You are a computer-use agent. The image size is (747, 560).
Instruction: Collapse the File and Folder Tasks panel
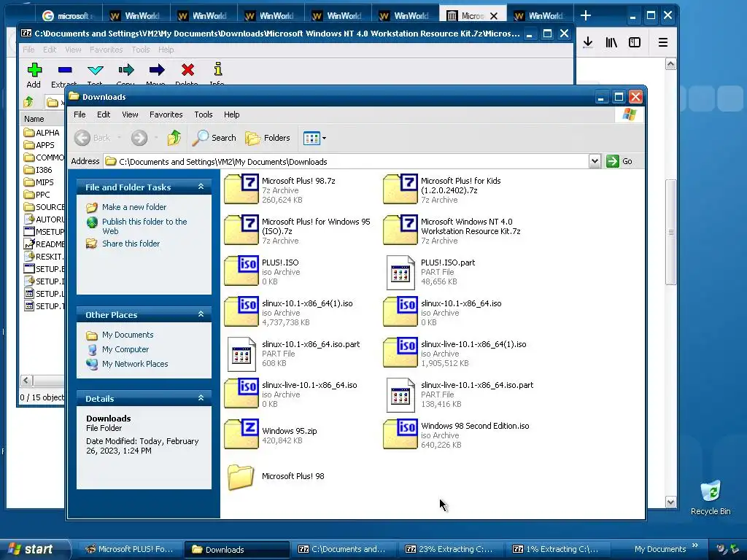click(x=201, y=187)
